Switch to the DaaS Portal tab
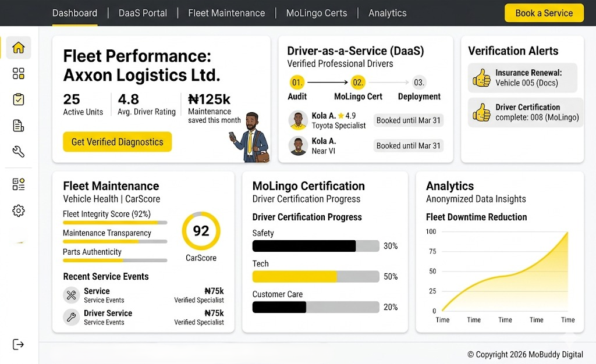Screen dimensions: 596x364 tap(143, 13)
